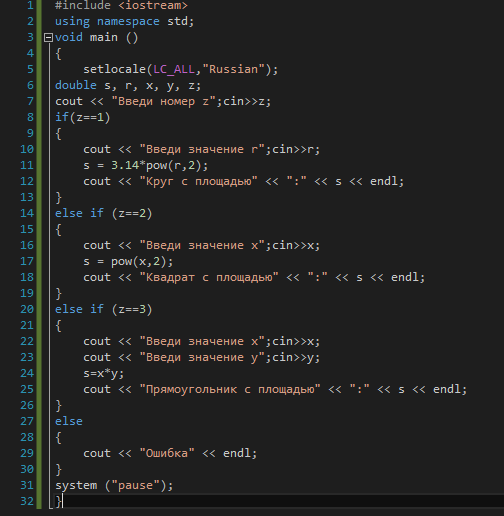Click the system ("pause") statement
This screenshot has height=516, width=504.
point(114,485)
